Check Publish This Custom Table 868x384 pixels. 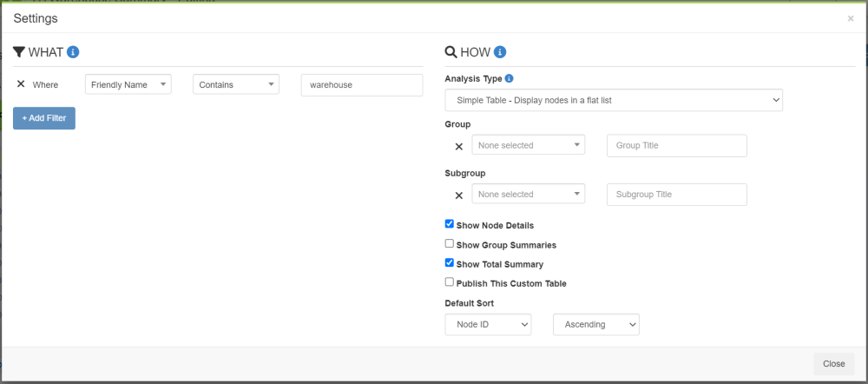450,282
